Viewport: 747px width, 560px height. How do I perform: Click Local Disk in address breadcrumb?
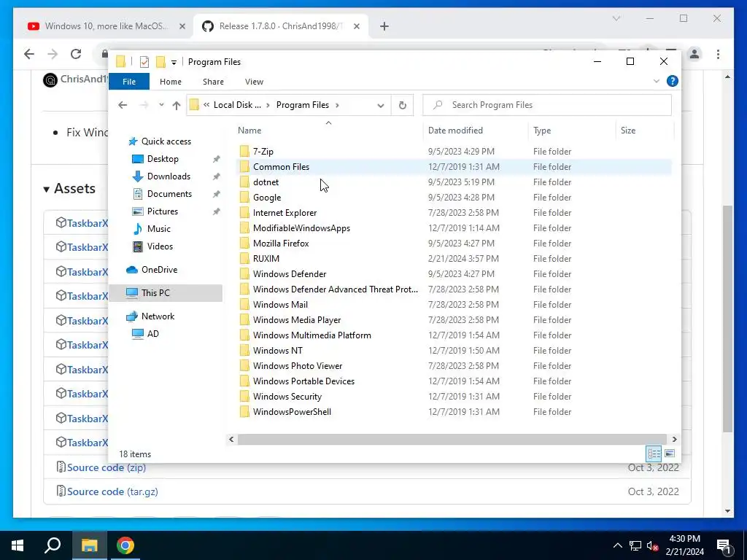click(x=237, y=105)
